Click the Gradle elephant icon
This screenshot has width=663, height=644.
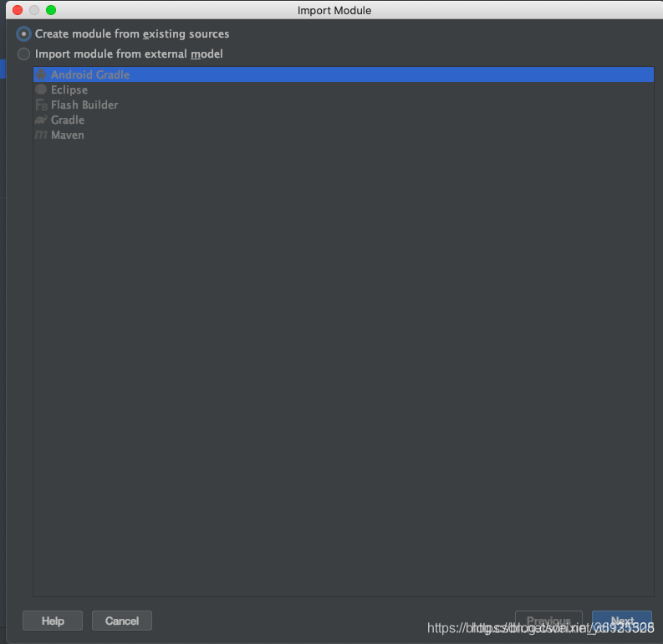(x=41, y=120)
